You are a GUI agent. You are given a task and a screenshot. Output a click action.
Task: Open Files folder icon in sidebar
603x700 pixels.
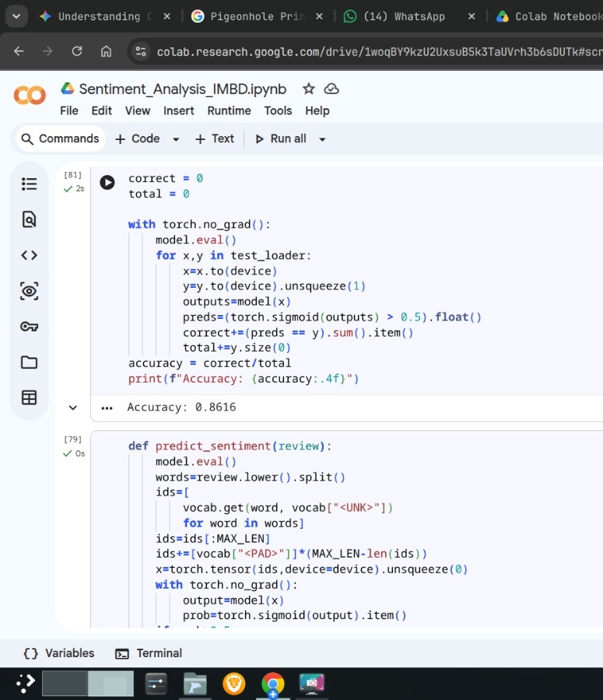pyautogui.click(x=29, y=362)
